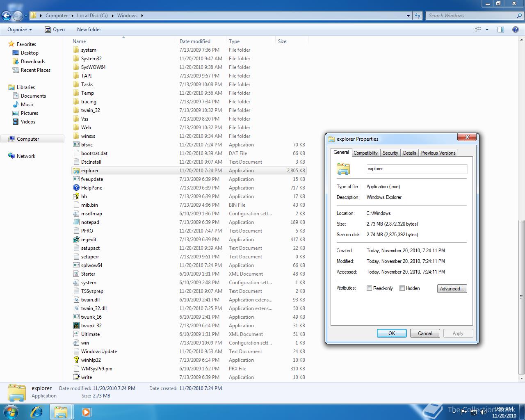Screen dimensions: 525x420
Task: Open the Videos library
Action: pos(28,122)
